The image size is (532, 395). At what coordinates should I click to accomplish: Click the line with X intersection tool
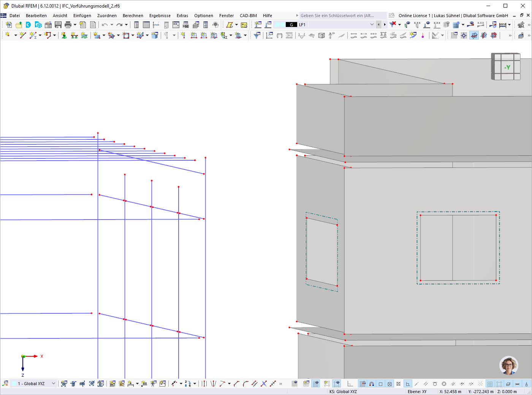264,384
